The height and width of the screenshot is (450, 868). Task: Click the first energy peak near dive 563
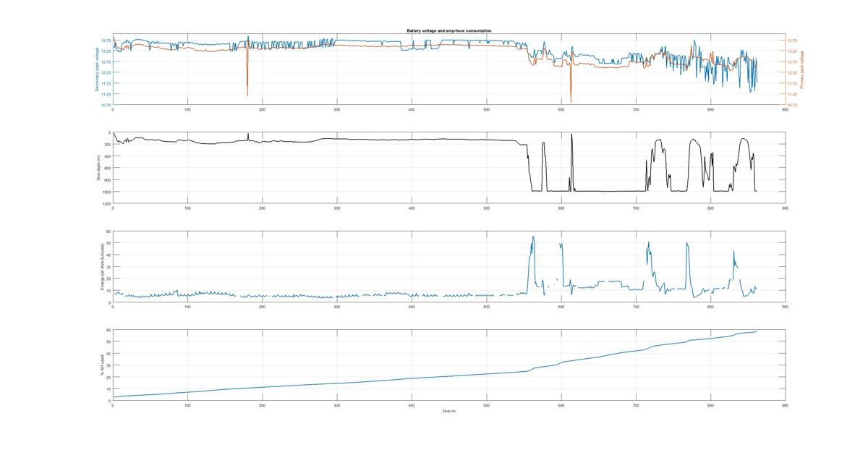pos(534,237)
